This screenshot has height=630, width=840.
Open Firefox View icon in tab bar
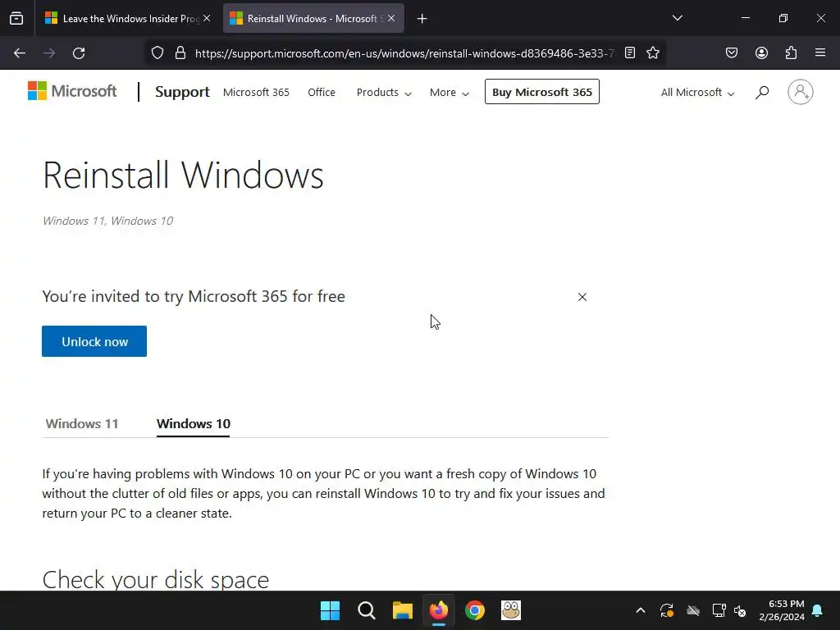coord(16,18)
